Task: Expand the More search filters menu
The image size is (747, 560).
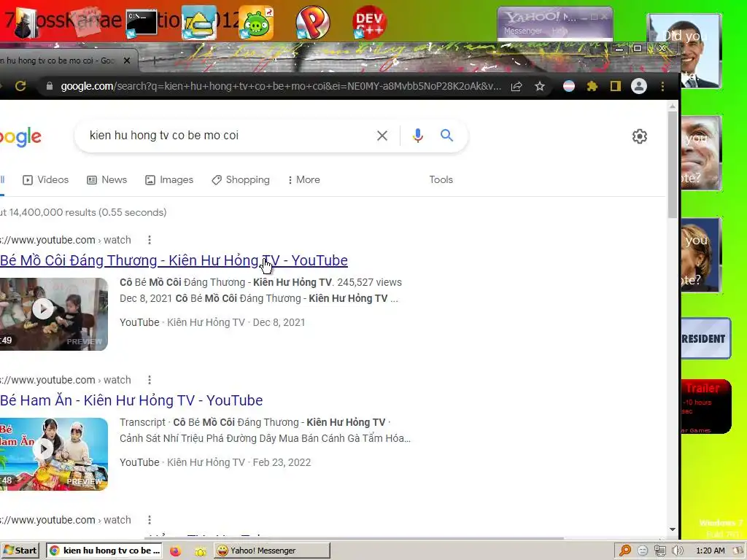Action: (x=304, y=180)
